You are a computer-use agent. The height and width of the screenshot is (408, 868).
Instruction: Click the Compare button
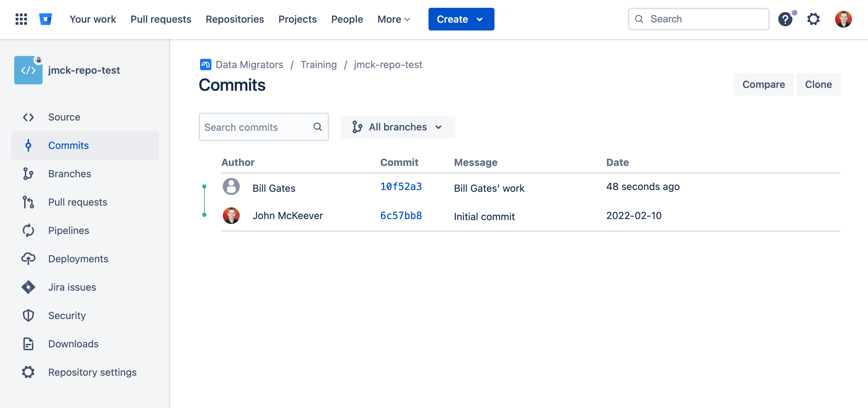pos(763,84)
